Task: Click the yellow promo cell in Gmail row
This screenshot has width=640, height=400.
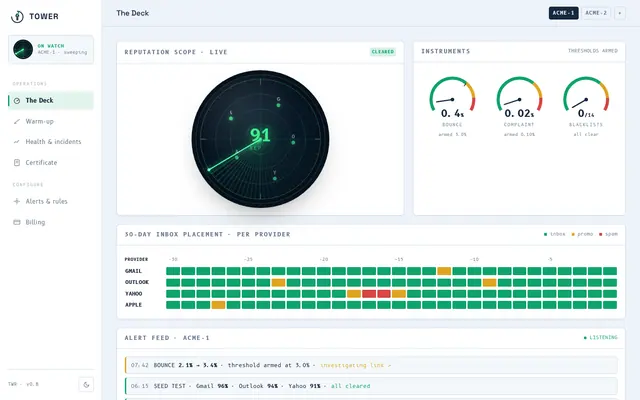Action: (x=444, y=271)
